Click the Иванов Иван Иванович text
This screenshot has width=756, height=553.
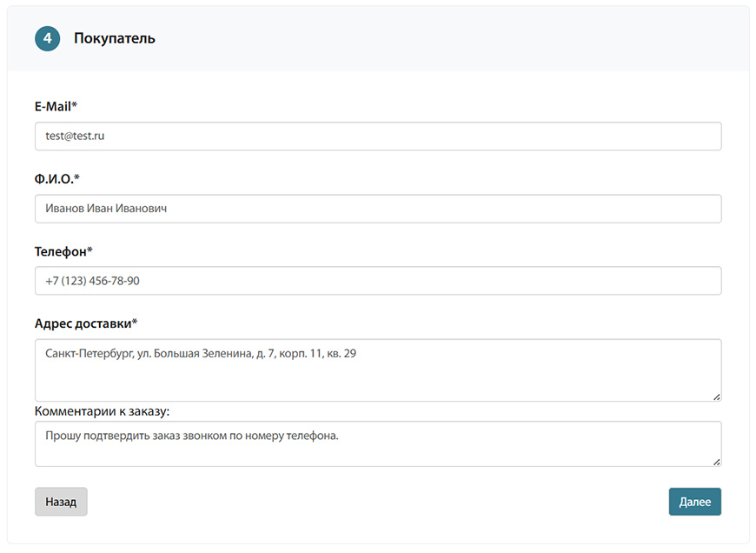[106, 209]
